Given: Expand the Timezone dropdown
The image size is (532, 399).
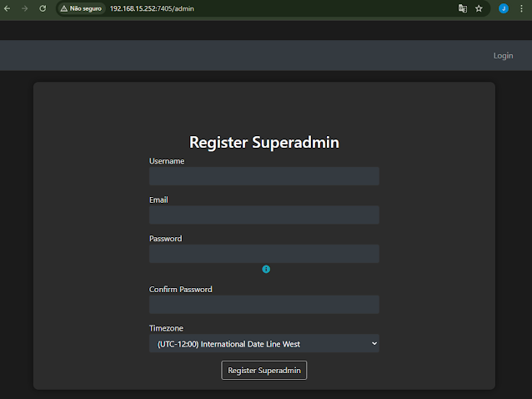Looking at the screenshot, I should pos(263,343).
